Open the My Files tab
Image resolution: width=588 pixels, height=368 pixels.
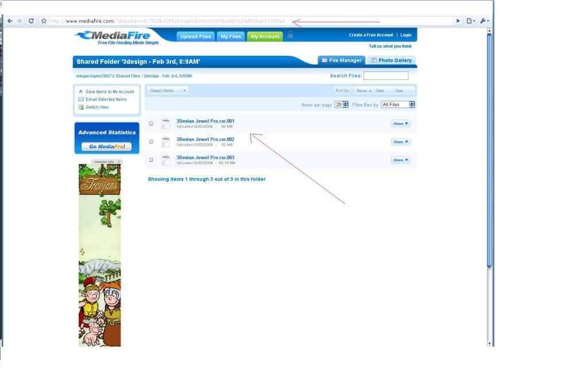(231, 36)
